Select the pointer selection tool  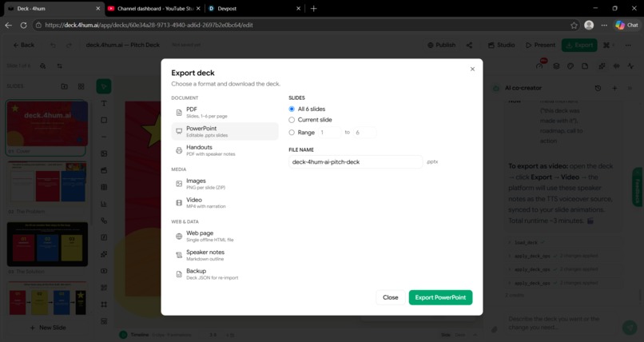(104, 86)
